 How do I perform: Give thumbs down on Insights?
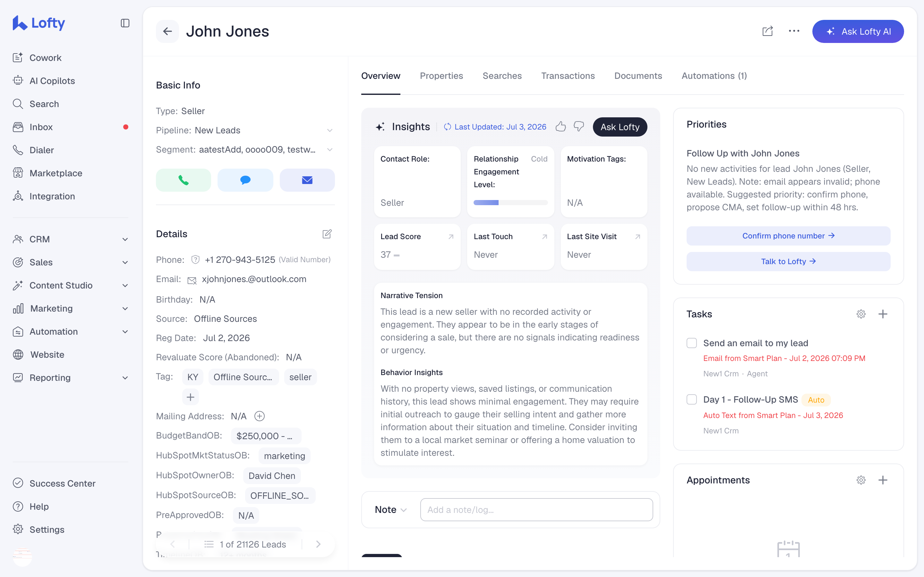[579, 127]
